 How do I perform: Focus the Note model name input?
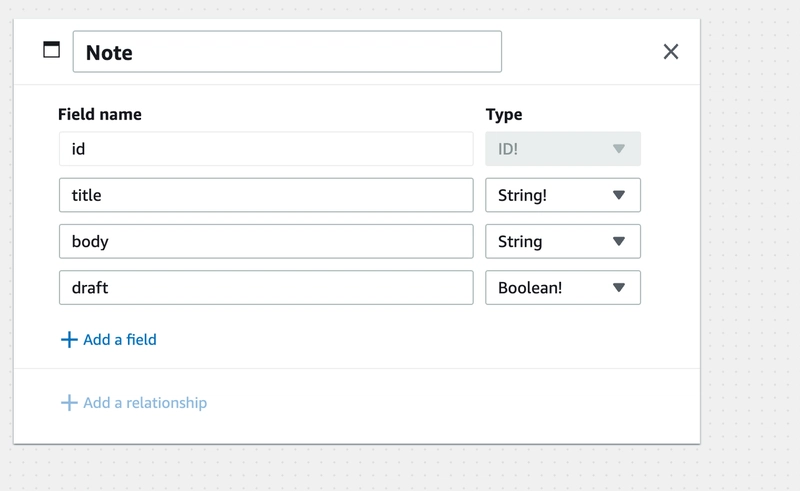point(287,52)
